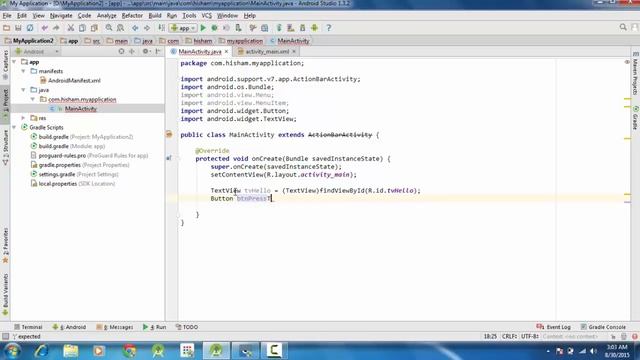Image resolution: width=640 pixels, height=360 pixels.
Task: Click the Hide Project panel icon
Action: point(158,51)
